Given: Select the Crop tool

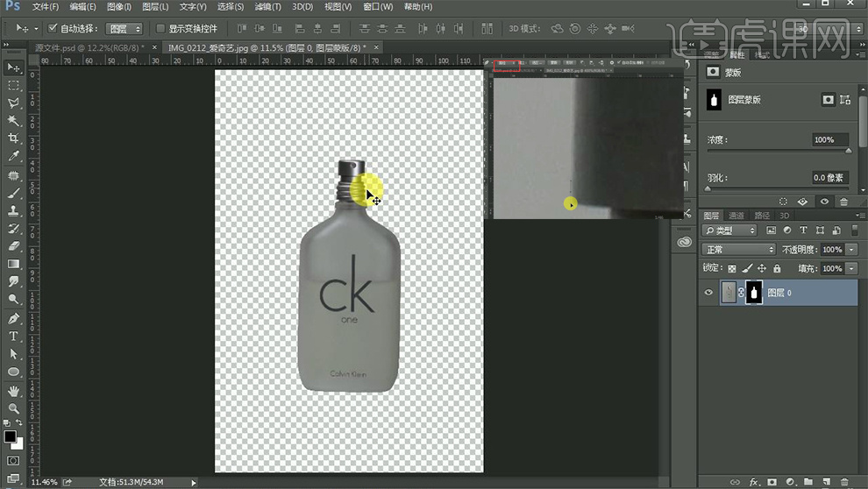Looking at the screenshot, I should [13, 138].
